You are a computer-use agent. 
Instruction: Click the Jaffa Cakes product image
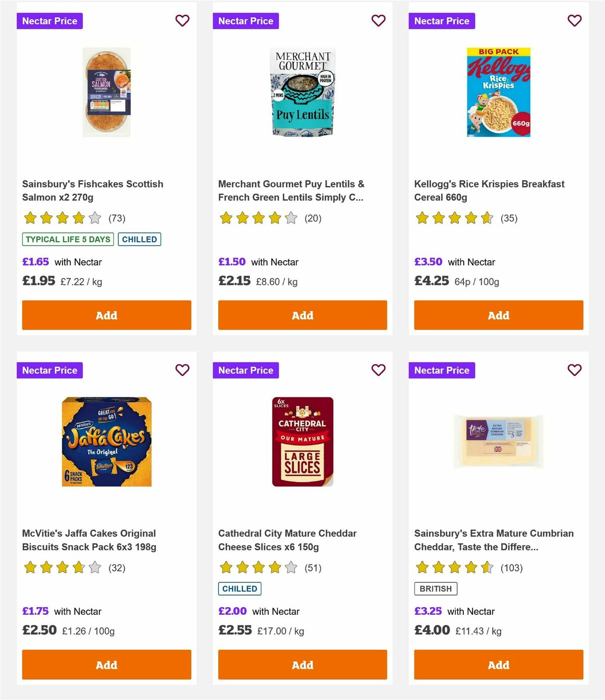coord(106,441)
